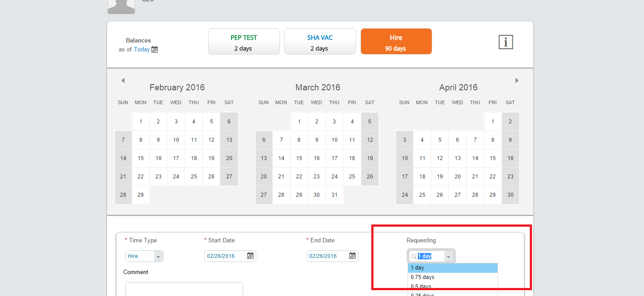Click the February 2016 month heading

tap(177, 88)
